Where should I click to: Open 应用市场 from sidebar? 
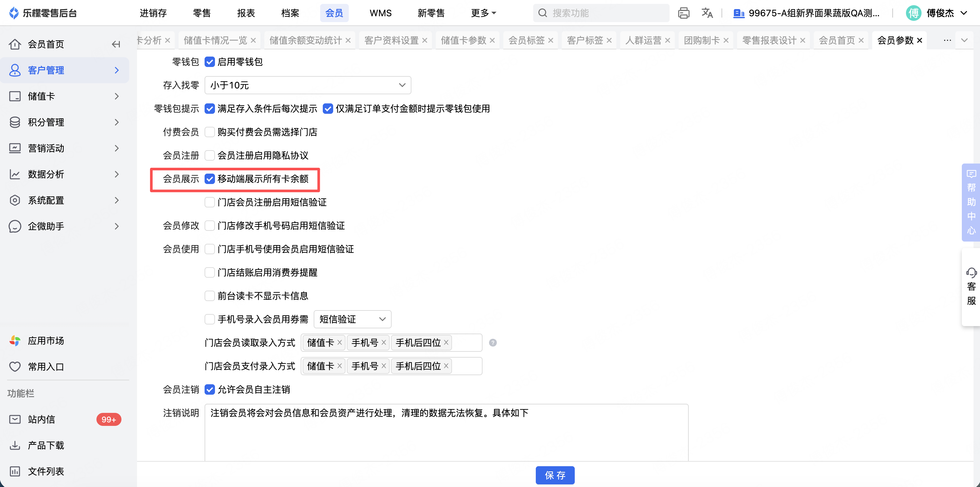pyautogui.click(x=46, y=341)
